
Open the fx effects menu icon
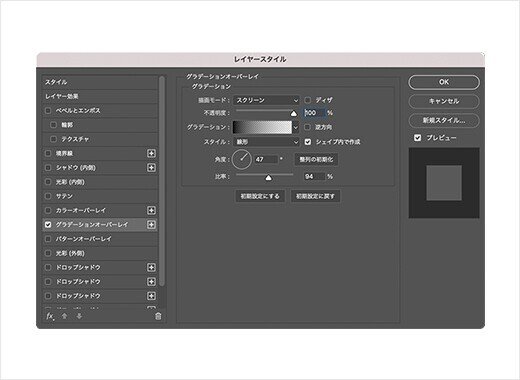[50, 316]
